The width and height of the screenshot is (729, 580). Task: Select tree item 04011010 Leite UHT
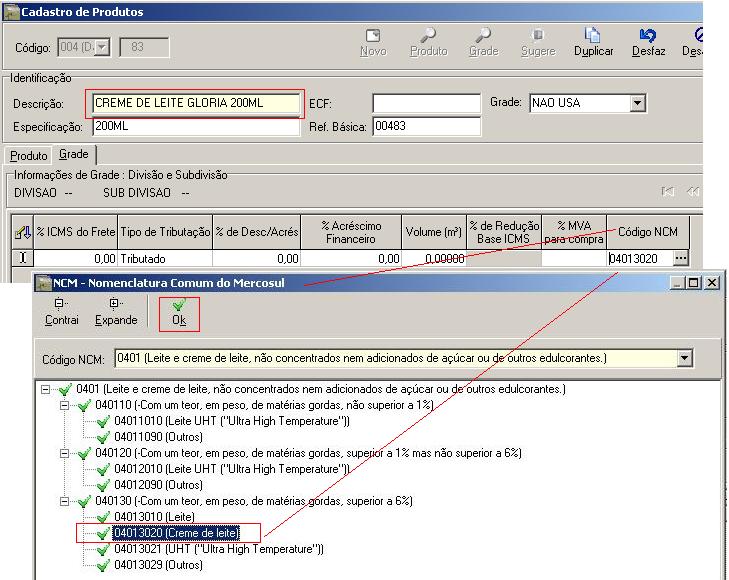point(232,422)
